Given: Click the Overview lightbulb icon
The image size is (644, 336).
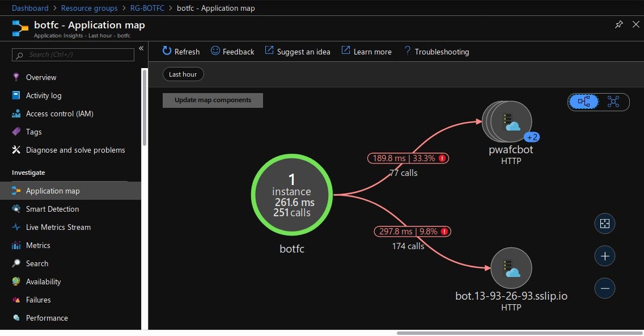Looking at the screenshot, I should (16, 77).
